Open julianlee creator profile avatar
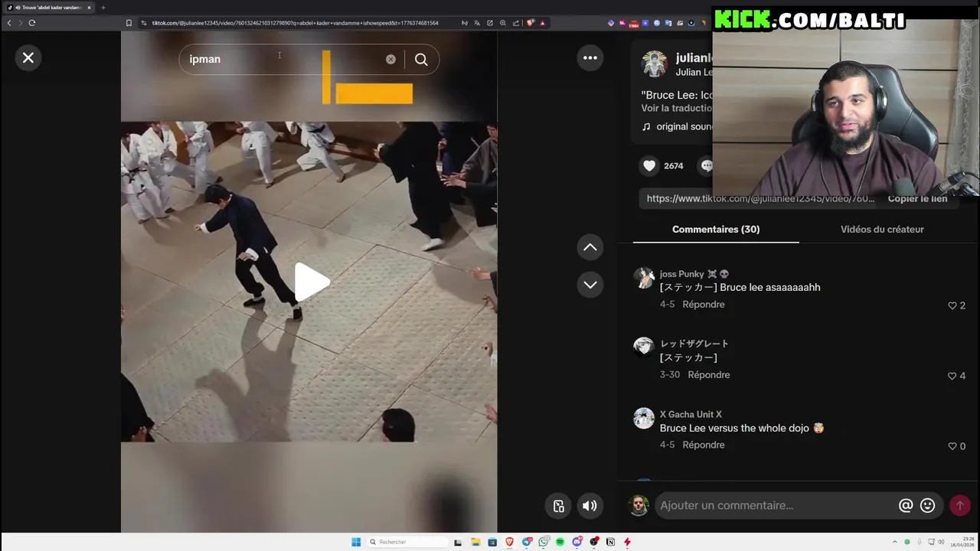The width and height of the screenshot is (980, 551). click(x=655, y=64)
